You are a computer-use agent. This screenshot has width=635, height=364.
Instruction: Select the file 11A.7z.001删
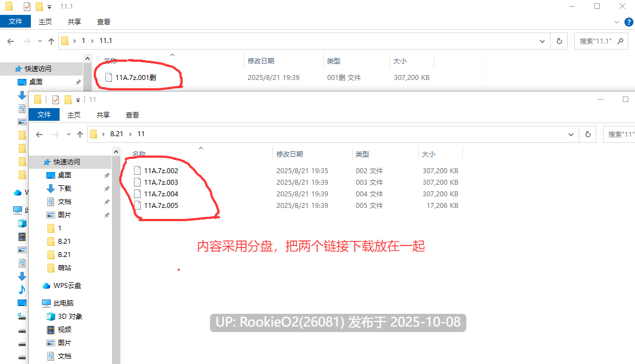(136, 77)
